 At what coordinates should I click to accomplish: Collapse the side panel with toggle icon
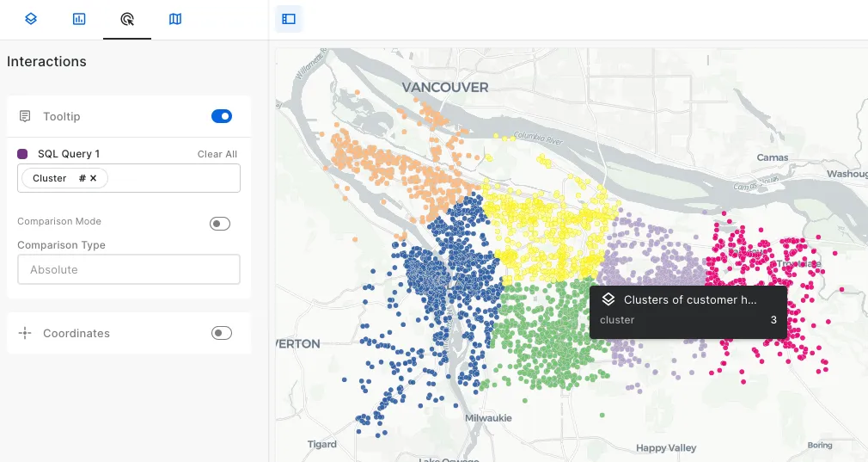[x=289, y=19]
